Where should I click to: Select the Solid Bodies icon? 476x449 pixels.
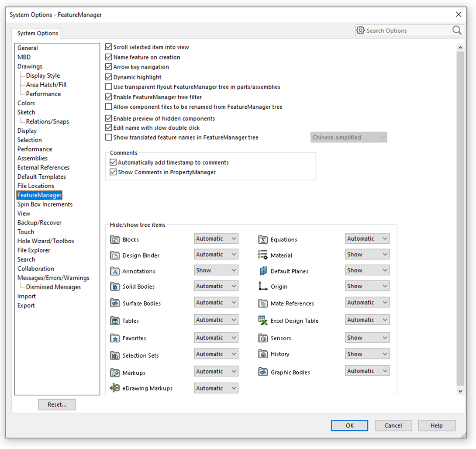click(115, 287)
